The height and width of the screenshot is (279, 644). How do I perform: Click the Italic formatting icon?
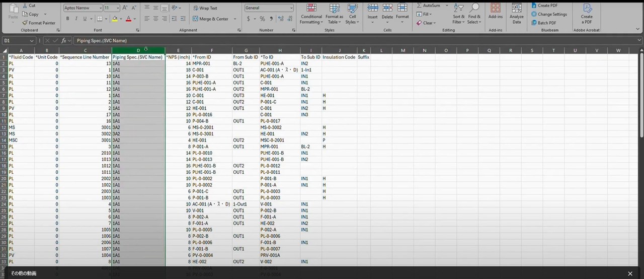76,19
